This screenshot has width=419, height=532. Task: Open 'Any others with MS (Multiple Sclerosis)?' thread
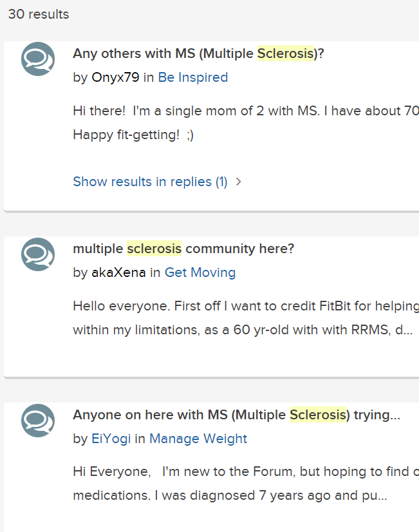[x=199, y=53]
